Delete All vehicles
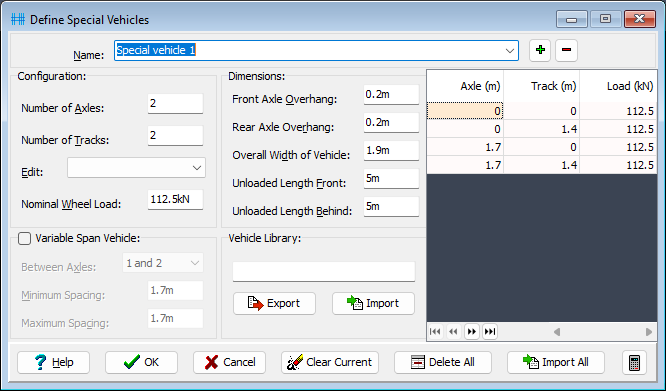666x391 pixels. click(x=443, y=363)
